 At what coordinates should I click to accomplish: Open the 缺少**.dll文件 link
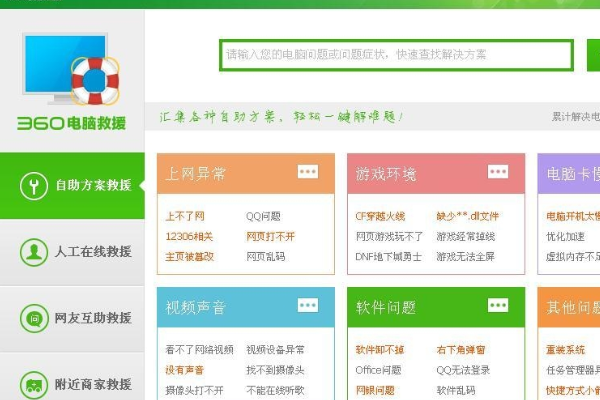click(468, 216)
